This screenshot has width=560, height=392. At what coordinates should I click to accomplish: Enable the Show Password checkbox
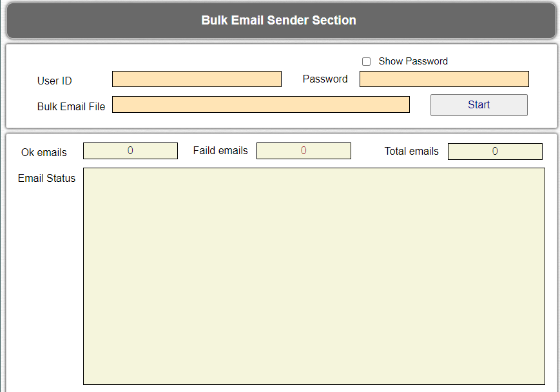366,61
